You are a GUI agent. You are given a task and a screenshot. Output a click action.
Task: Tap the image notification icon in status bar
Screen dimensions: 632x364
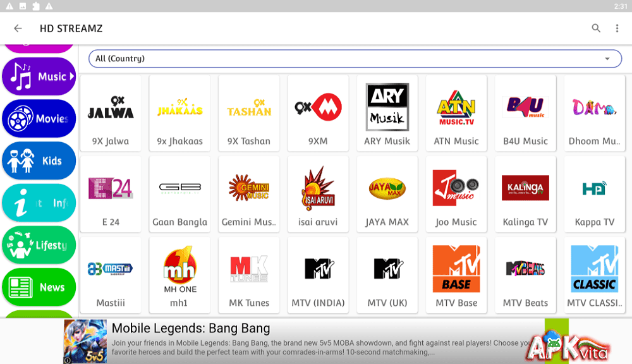click(23, 6)
